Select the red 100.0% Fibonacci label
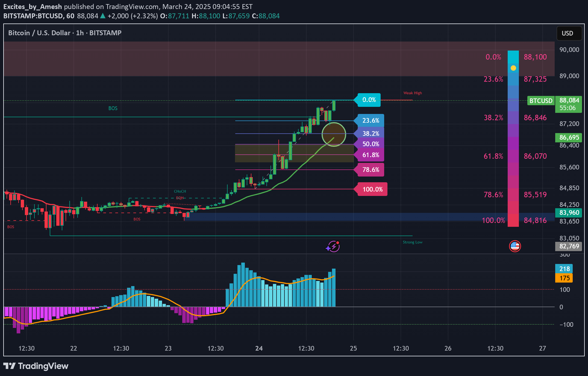 pyautogui.click(x=372, y=189)
